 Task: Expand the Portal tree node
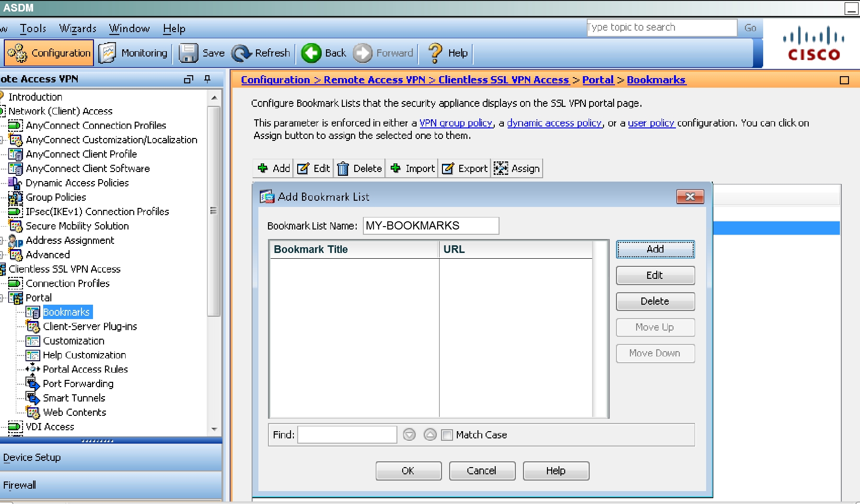click(x=2, y=298)
